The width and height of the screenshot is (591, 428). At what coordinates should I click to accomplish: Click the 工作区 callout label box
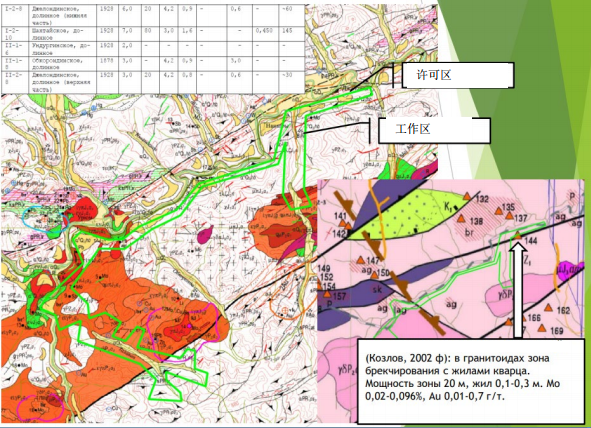click(434, 130)
